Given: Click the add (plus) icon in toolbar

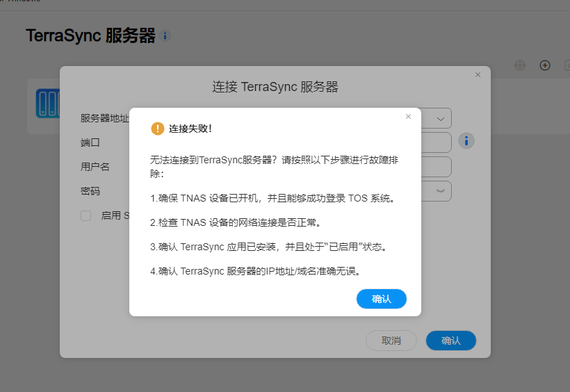Looking at the screenshot, I should 544,65.
